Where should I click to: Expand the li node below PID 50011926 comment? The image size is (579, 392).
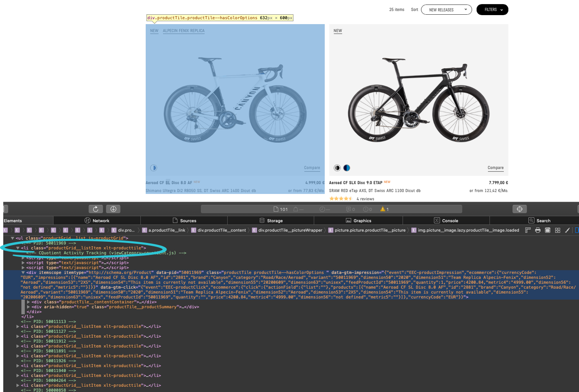[x=18, y=365]
